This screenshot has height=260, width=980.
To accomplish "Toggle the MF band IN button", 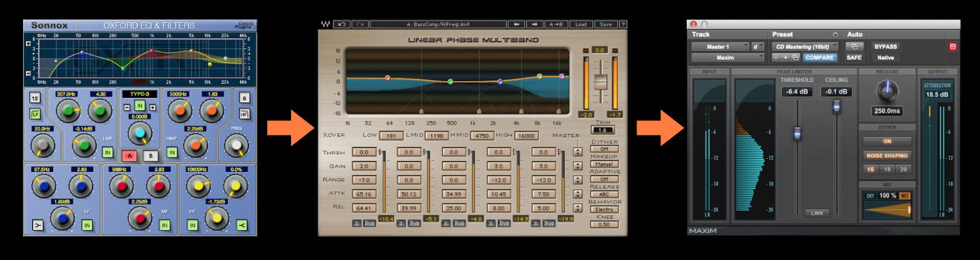I will point(164,225).
